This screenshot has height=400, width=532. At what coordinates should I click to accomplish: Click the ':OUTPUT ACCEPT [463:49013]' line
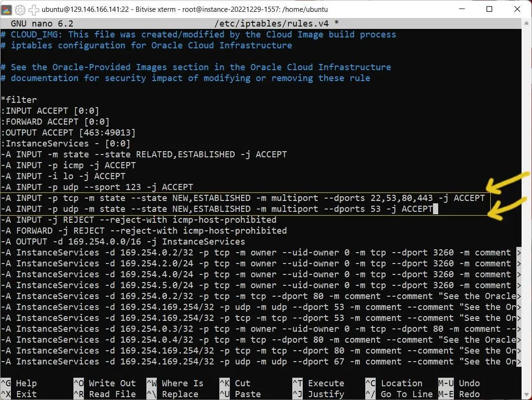pyautogui.click(x=68, y=132)
